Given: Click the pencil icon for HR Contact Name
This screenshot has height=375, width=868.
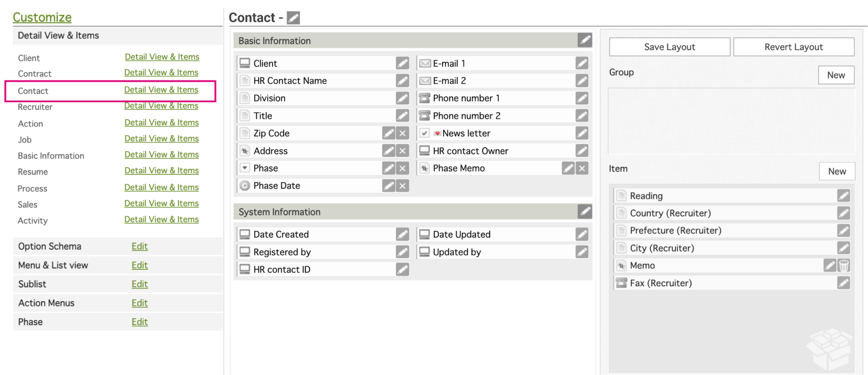Looking at the screenshot, I should click(403, 81).
